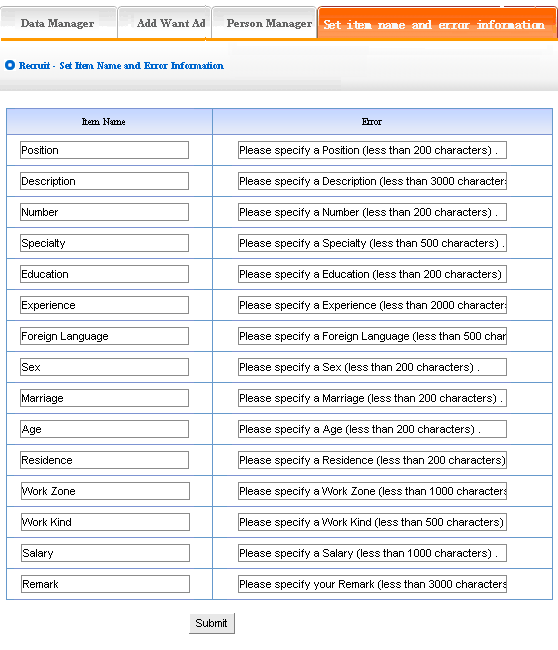
Task: Edit the Number error message field
Action: [372, 212]
